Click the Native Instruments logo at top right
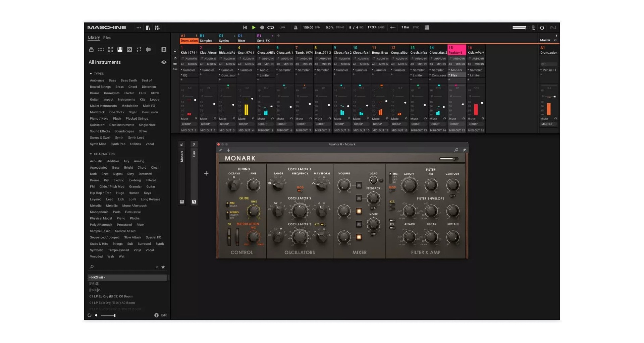Viewport: 644px width, 343px height. tap(553, 28)
